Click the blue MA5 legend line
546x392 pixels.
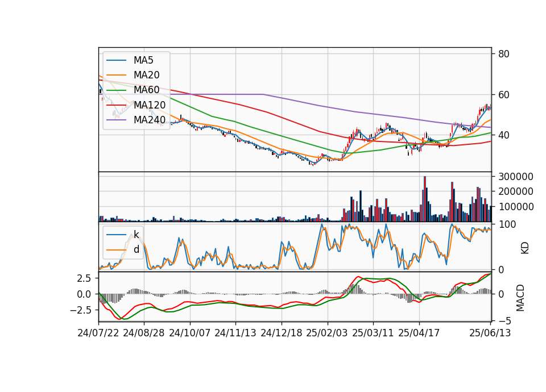[x=116, y=61]
